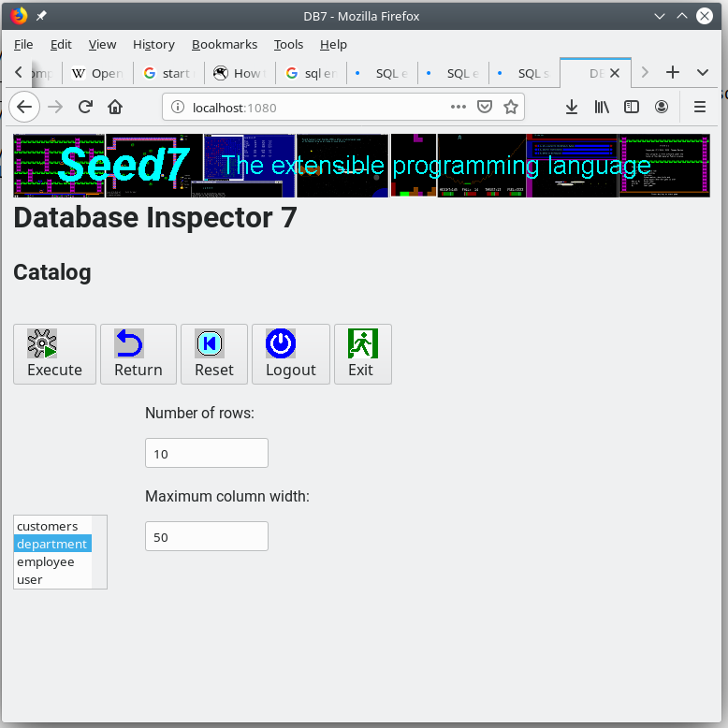728x728 pixels.
Task: Save page to Pocket
Action: point(485,108)
